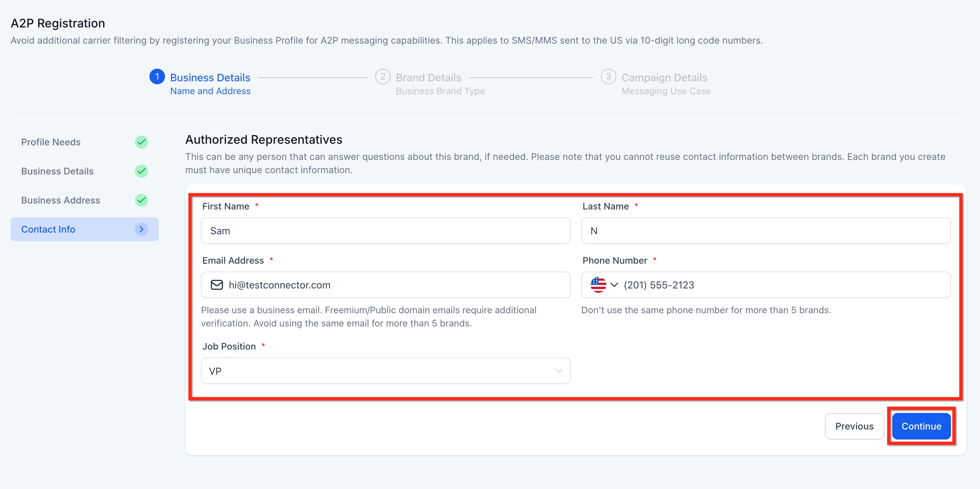Click the Business Address green checkmark
The width and height of the screenshot is (980, 489).
coord(142,201)
